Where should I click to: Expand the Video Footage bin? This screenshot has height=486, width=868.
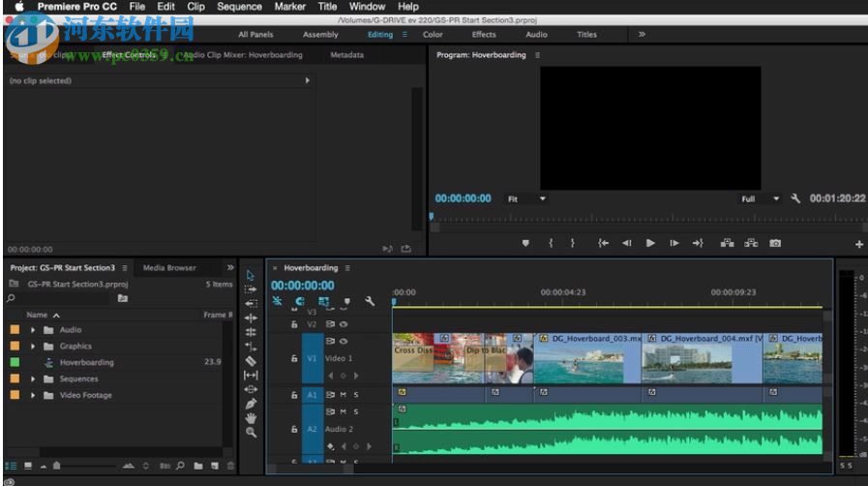33,395
